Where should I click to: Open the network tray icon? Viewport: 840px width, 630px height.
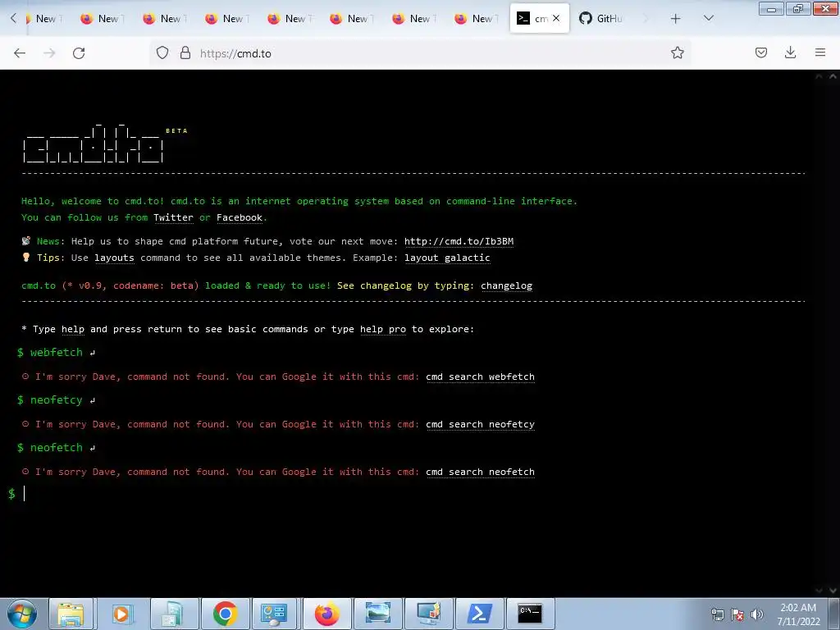tap(717, 614)
